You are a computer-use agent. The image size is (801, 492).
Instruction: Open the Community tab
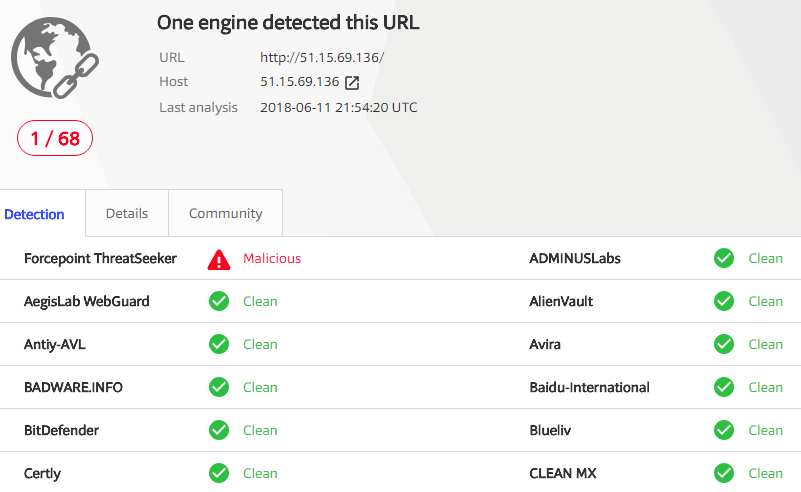click(x=225, y=213)
